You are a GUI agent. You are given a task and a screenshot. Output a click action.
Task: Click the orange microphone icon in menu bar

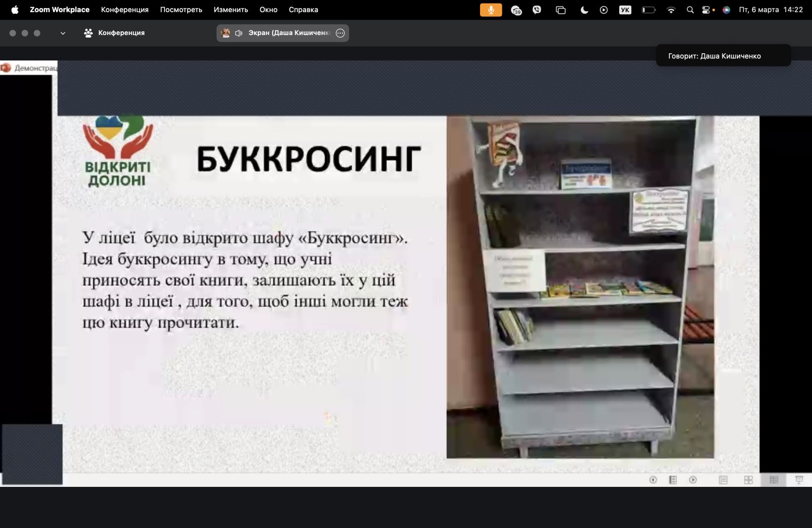(491, 10)
